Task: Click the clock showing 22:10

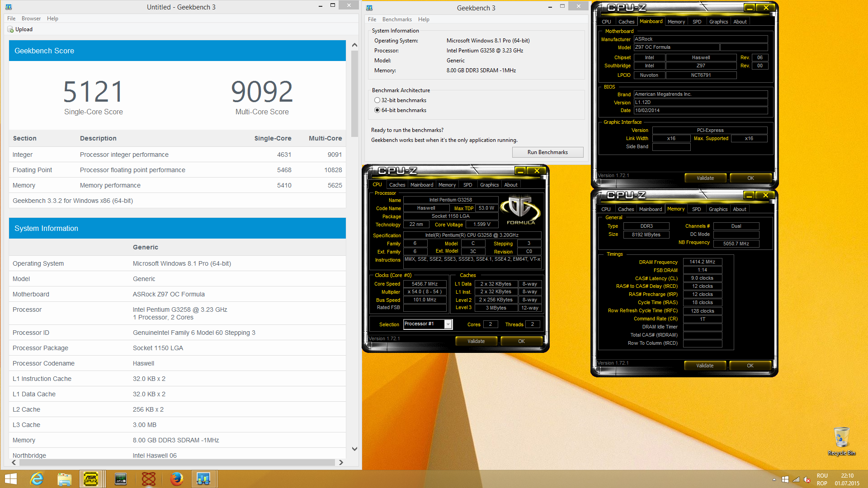Action: click(847, 476)
